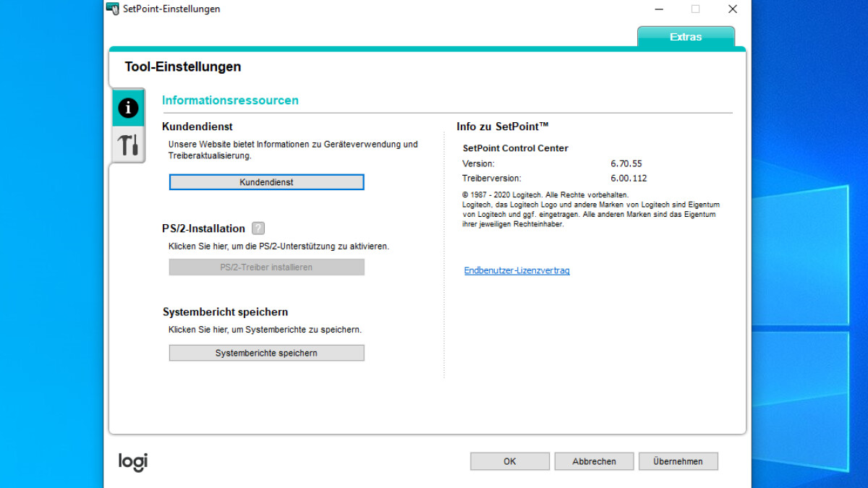
Task: Click the Treiberversion label
Action: (491, 178)
